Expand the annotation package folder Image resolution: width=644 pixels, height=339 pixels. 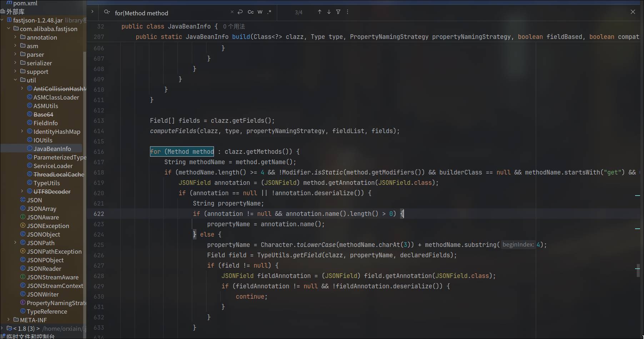15,37
